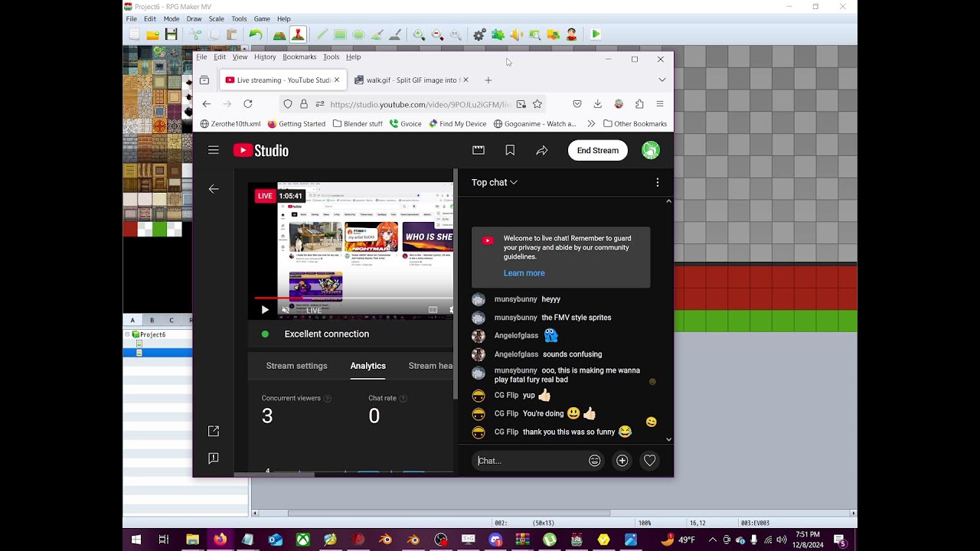Select the Pencil draw tool
Viewport: 980px width, 551px height.
(x=322, y=34)
